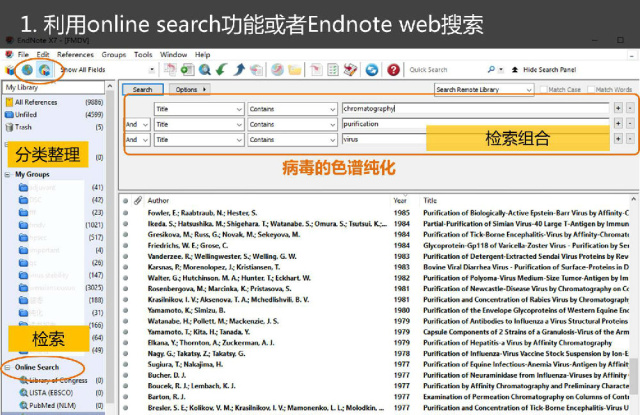
Task: Open the Groups menu
Action: click(113, 54)
